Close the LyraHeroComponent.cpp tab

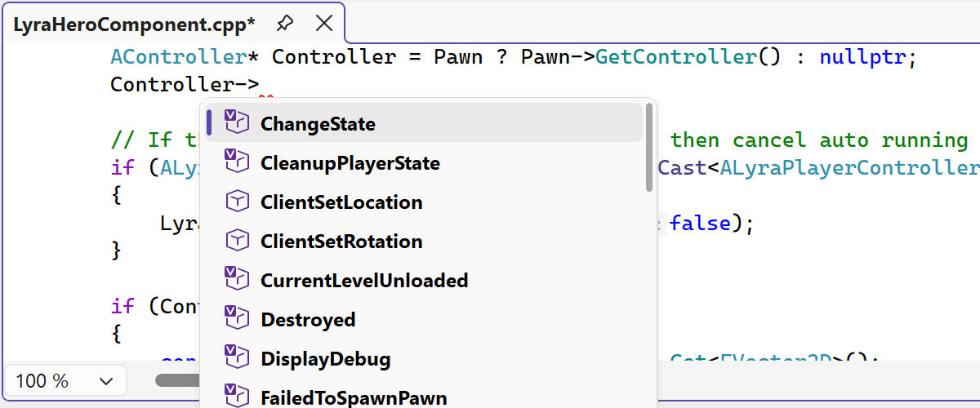pos(323,23)
